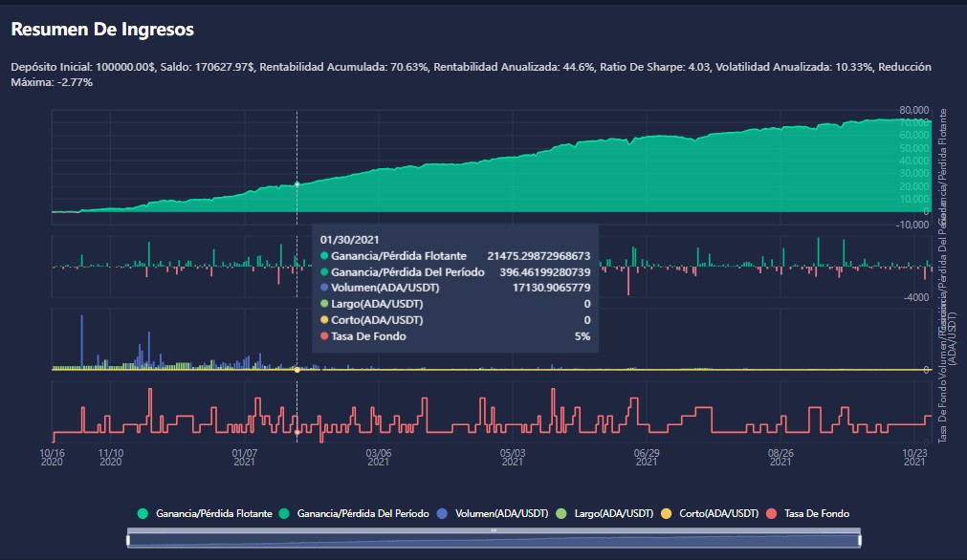Click the Resumen De Ingresos heading
This screenshot has height=560, width=967.
(102, 30)
